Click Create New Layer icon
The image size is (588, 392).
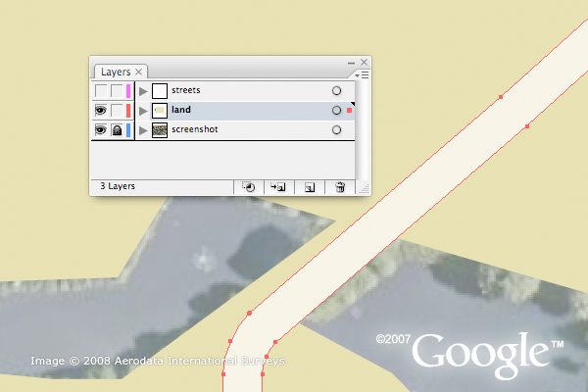[x=310, y=187]
